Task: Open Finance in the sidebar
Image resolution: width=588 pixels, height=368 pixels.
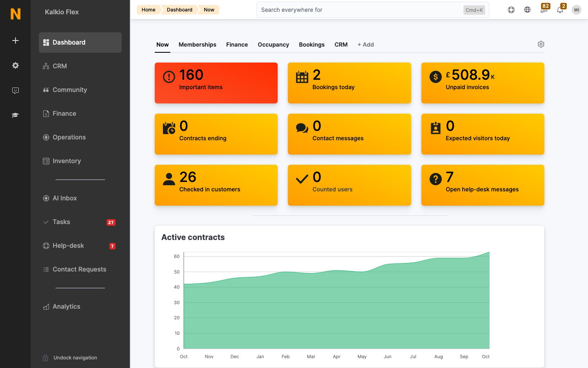Action: (x=80, y=114)
